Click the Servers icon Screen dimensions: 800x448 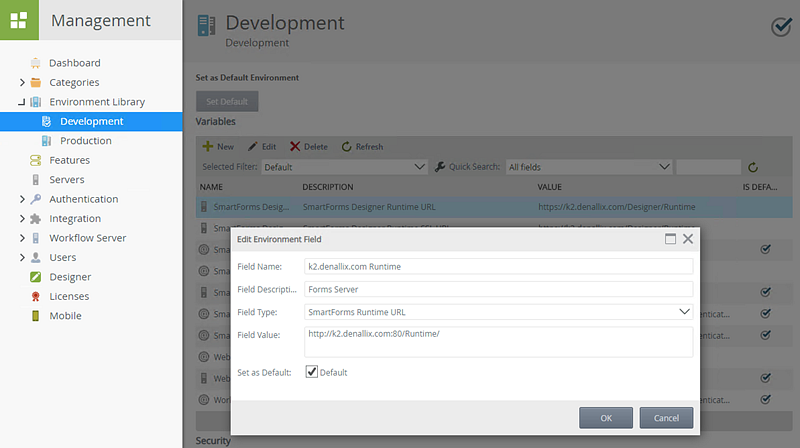tap(36, 180)
